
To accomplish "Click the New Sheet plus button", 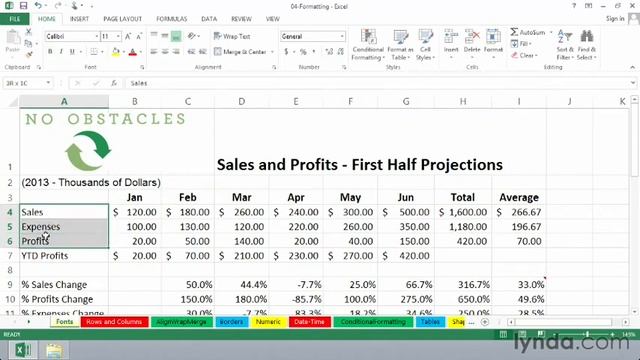I will coord(484,322).
